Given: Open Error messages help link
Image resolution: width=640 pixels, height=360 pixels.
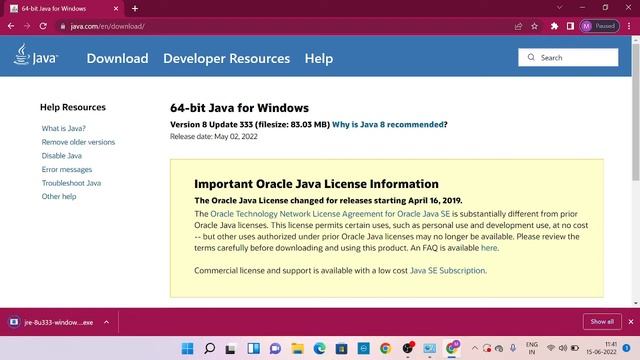Looking at the screenshot, I should point(67,169).
